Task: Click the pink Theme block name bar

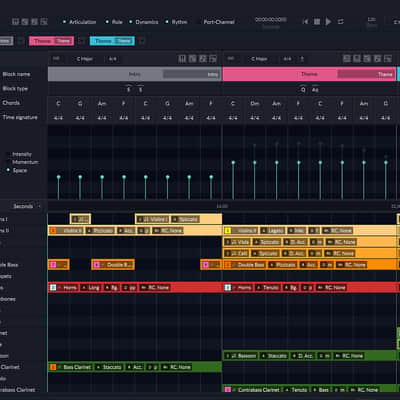Action: [x=309, y=74]
